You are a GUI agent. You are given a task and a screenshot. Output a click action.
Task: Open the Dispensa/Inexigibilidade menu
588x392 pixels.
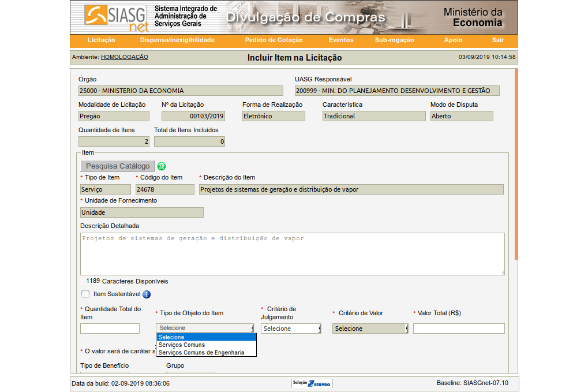click(177, 40)
